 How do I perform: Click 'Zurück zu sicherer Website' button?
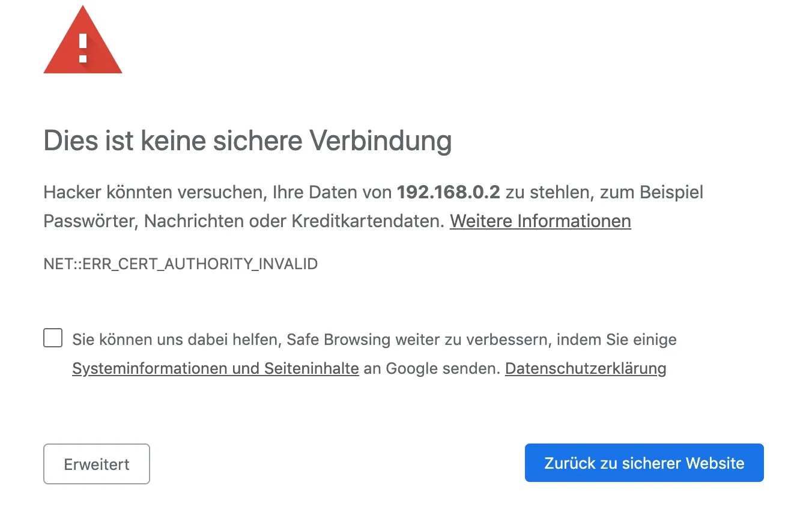pos(644,463)
